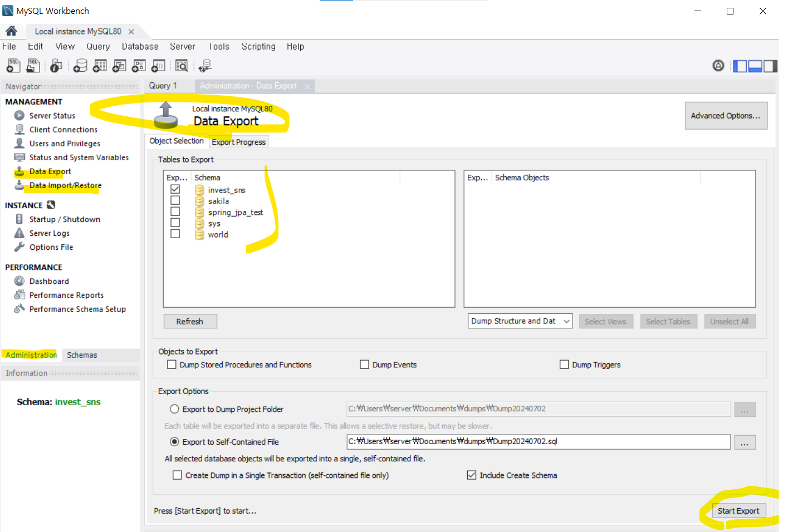Screen dimensions: 788x532
Task: Click the Advanced Options button
Action: [x=726, y=116]
